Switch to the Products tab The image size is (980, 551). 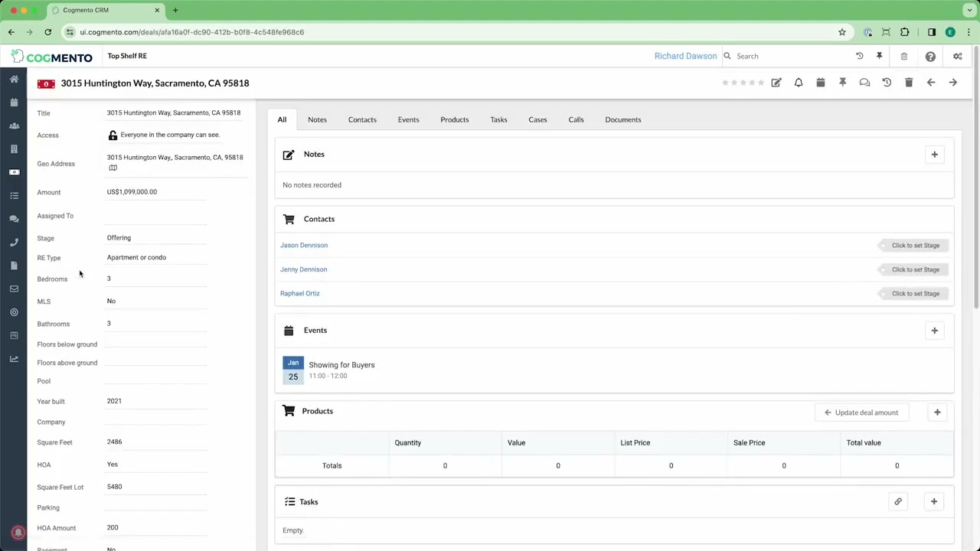[455, 119]
